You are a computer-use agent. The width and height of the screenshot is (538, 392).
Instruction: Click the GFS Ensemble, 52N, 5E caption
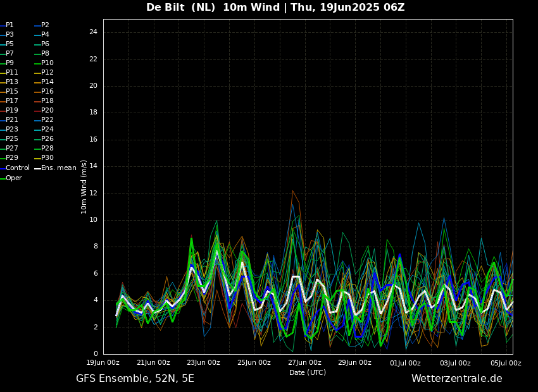[x=135, y=379]
